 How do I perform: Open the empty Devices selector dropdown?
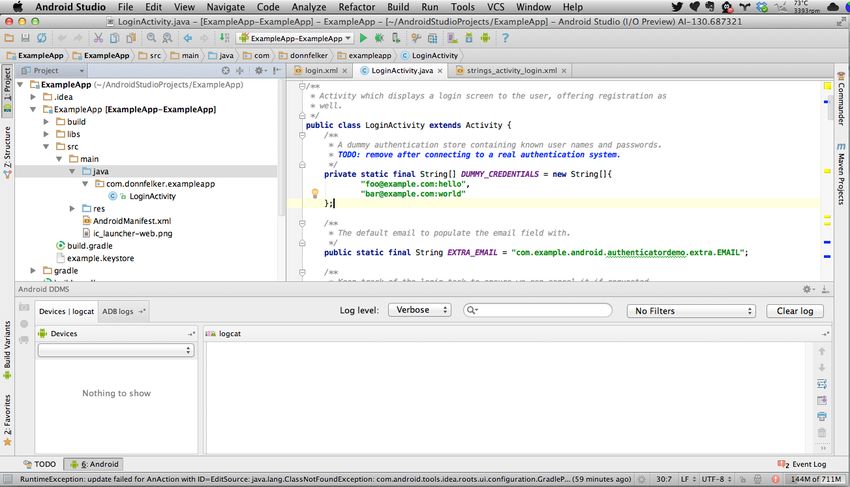pyautogui.click(x=116, y=350)
